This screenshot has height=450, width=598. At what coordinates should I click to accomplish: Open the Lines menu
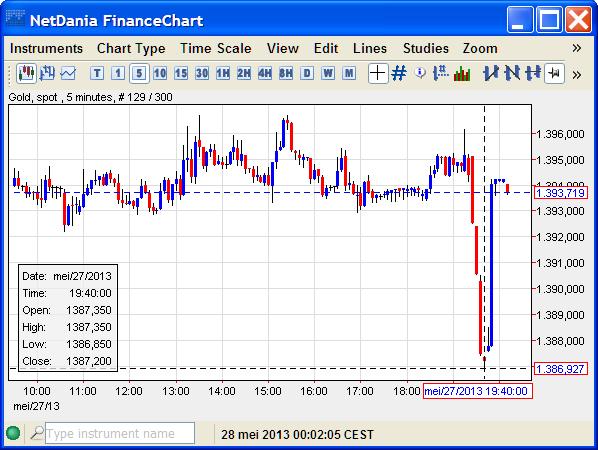(x=370, y=48)
